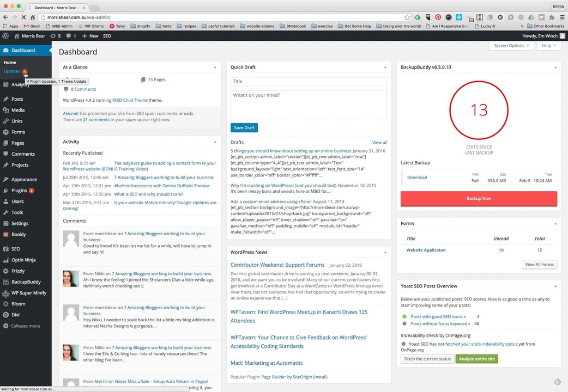
Task: Click the browser home button
Action: click(33, 17)
